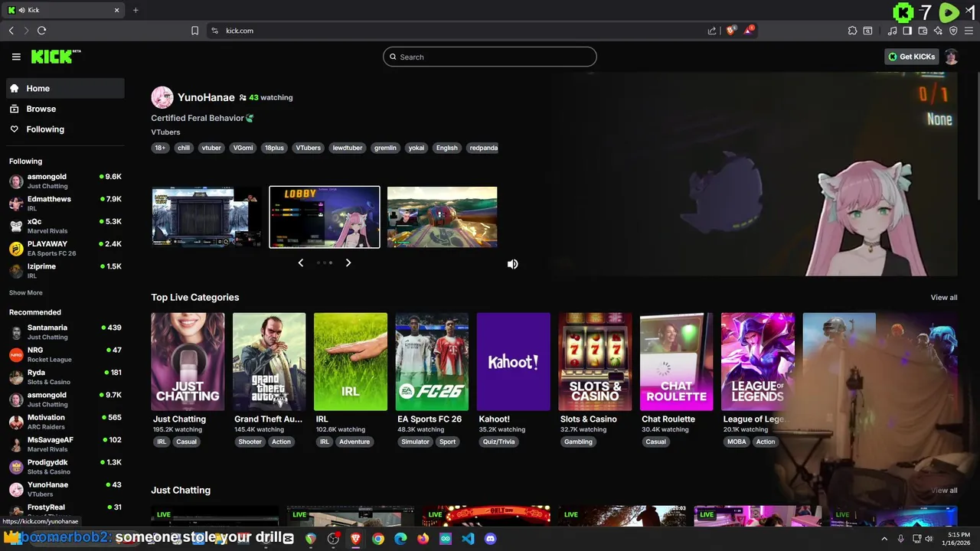
Task: Open the Just Chatting category card
Action: (188, 361)
